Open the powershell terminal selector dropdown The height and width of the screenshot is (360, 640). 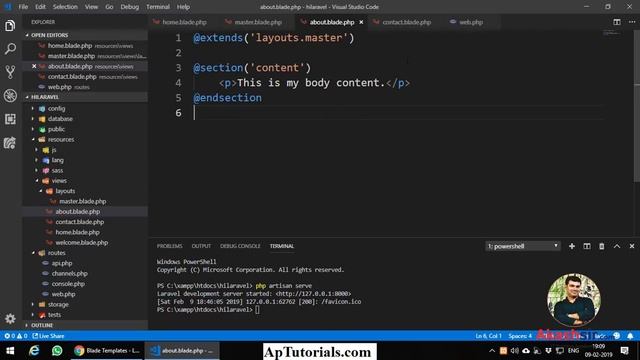click(x=523, y=246)
